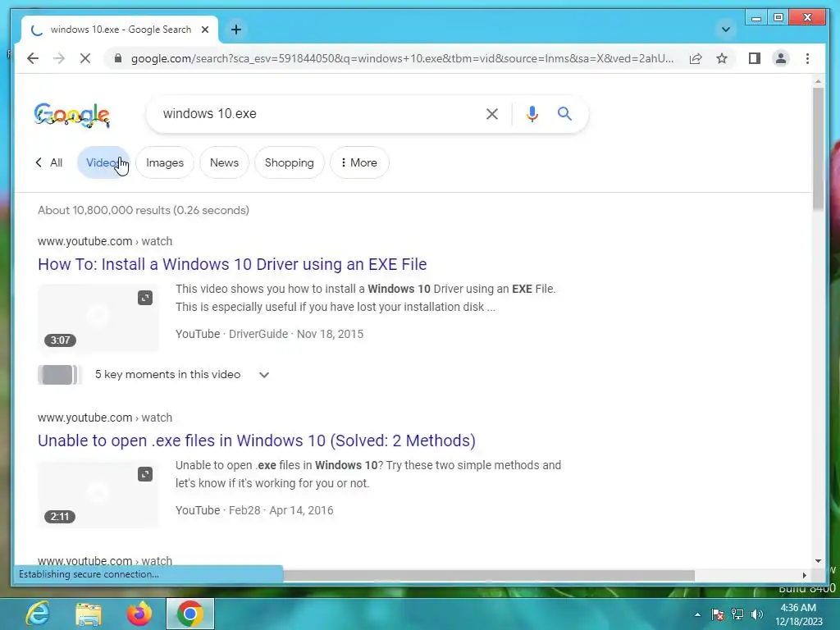Open 'Unable to open .exe files' result

(x=257, y=441)
